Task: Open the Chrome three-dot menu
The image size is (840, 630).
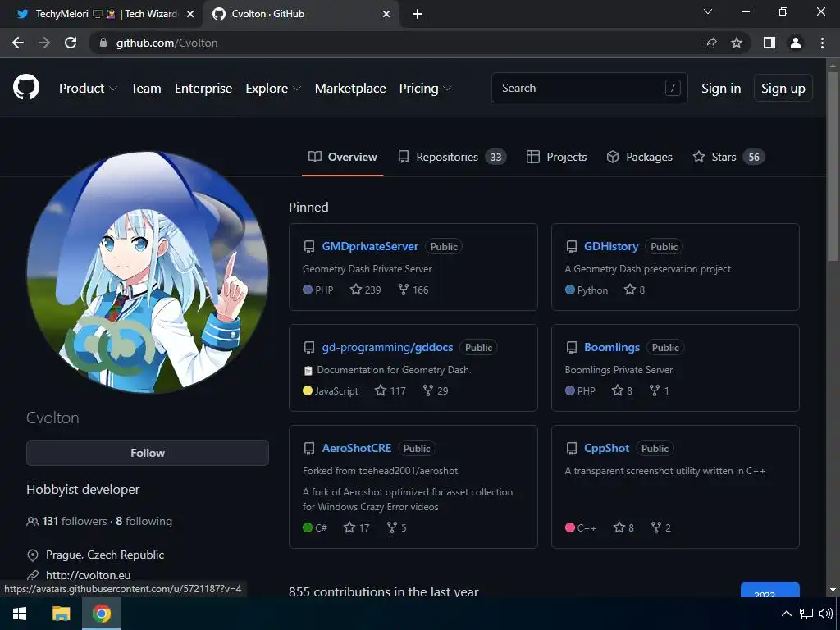Action: coord(822,43)
